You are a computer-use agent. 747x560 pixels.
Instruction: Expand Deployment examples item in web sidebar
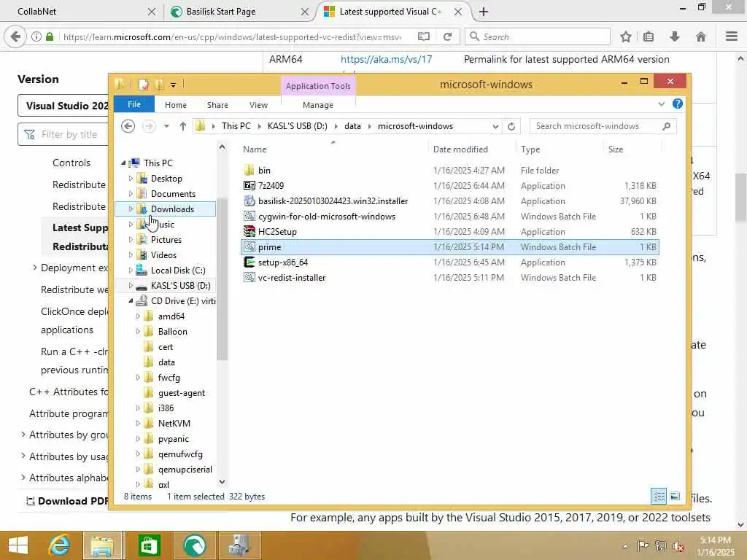[34, 268]
